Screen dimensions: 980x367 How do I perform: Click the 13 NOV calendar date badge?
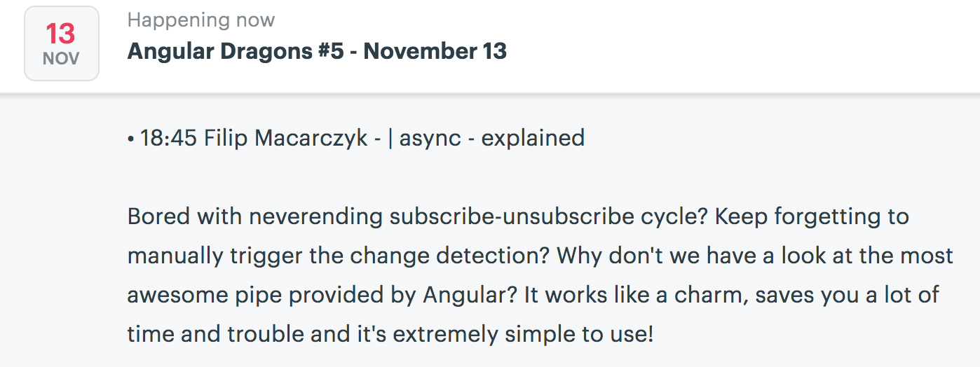(62, 43)
